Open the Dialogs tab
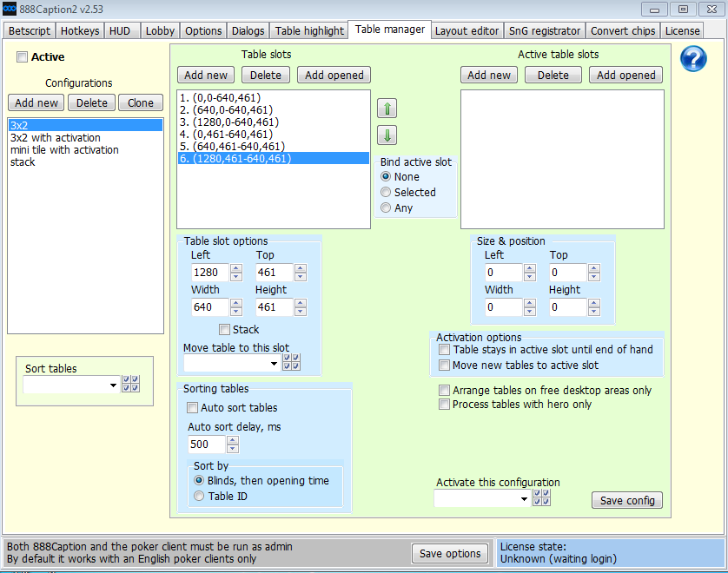 pyautogui.click(x=248, y=31)
